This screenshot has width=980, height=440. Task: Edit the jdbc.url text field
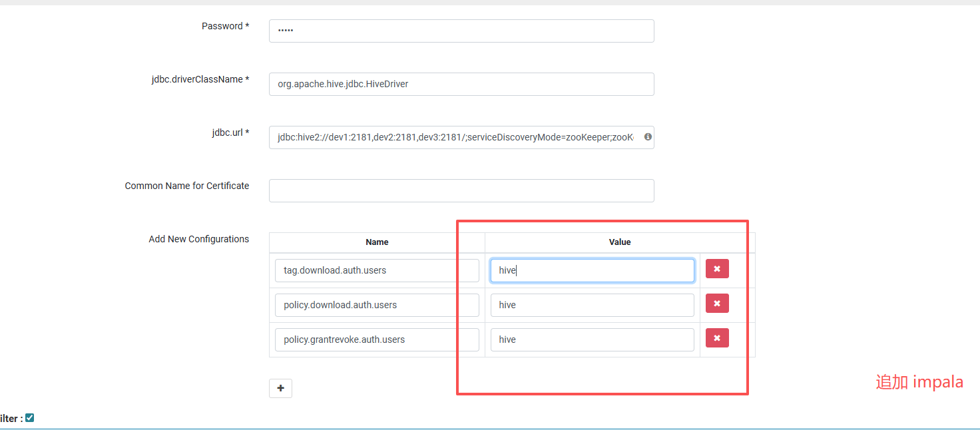coord(455,137)
